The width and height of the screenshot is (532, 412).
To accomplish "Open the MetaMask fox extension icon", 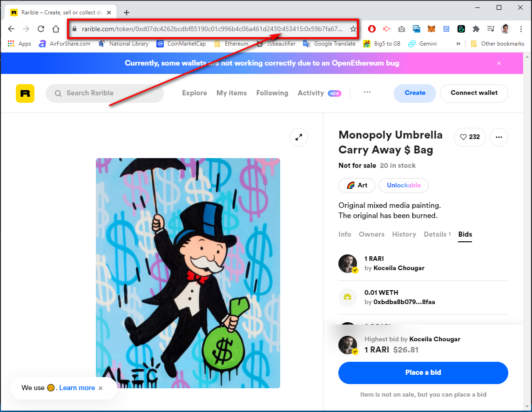I will click(431, 29).
